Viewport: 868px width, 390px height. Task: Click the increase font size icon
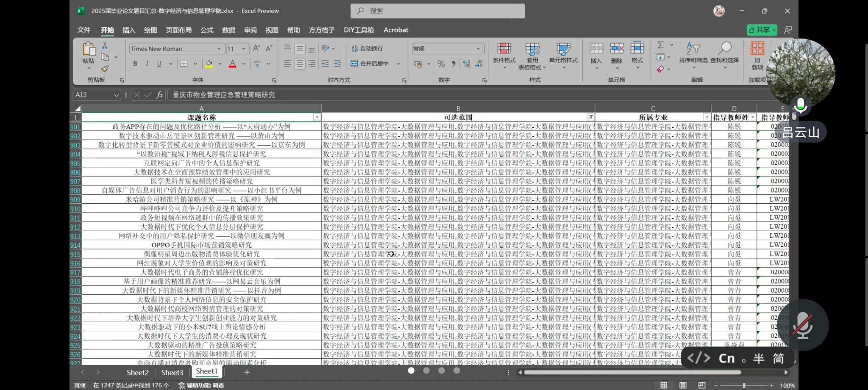pos(256,49)
